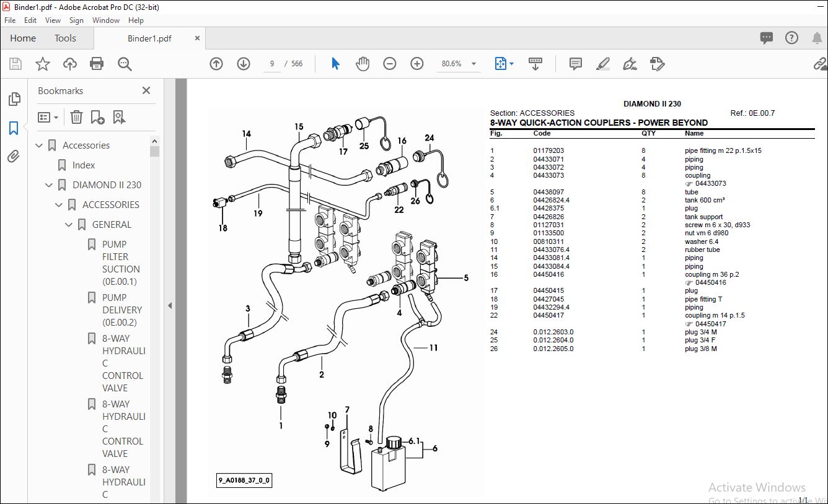Click the Selection arrow tool

(335, 64)
